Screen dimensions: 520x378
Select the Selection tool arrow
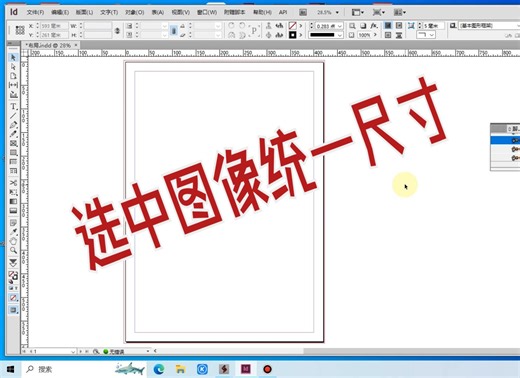pos(13,58)
